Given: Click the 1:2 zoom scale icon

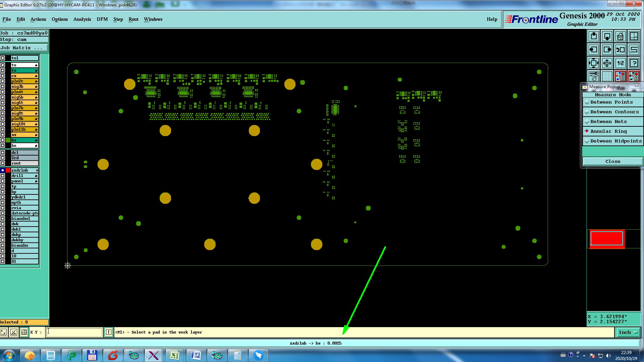Looking at the screenshot, I should pos(620,63).
